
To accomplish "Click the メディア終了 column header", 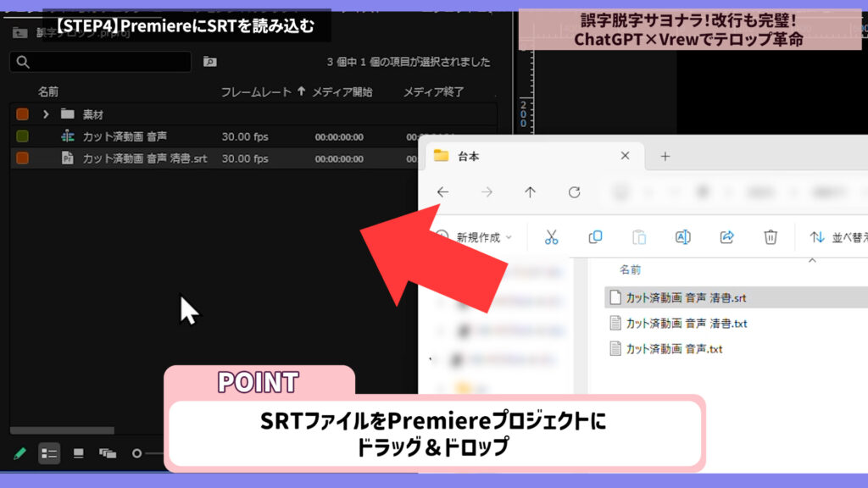I will pos(433,91).
